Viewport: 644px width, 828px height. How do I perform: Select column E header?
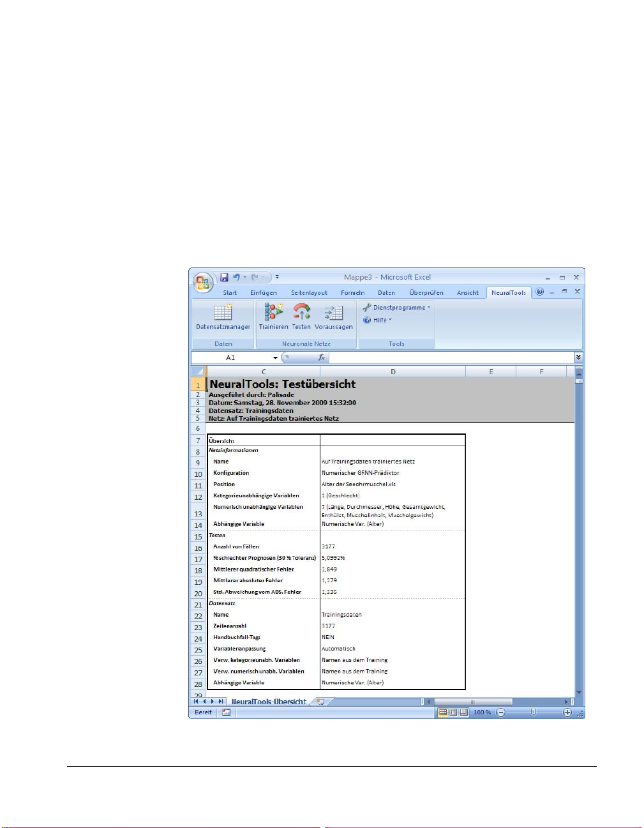(491, 372)
